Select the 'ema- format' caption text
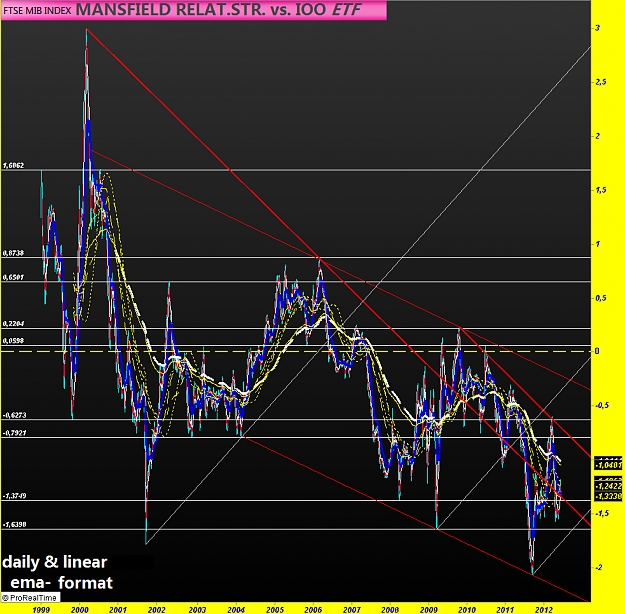The width and height of the screenshot is (625, 614). tap(61, 583)
